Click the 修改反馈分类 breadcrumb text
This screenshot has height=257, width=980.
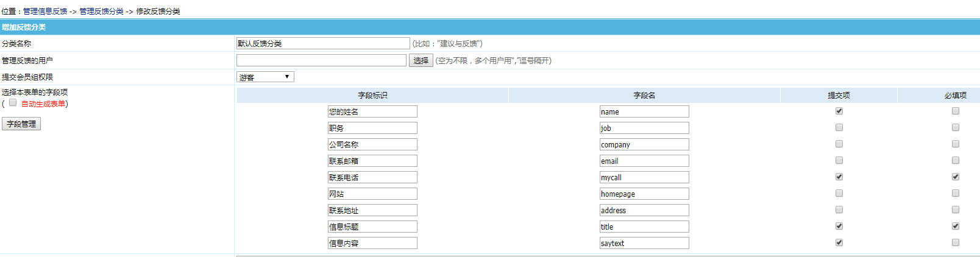[x=158, y=11]
